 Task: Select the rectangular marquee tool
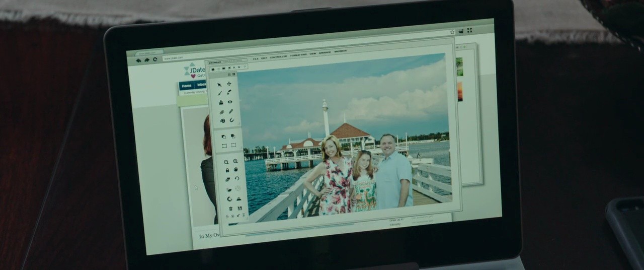point(224,146)
